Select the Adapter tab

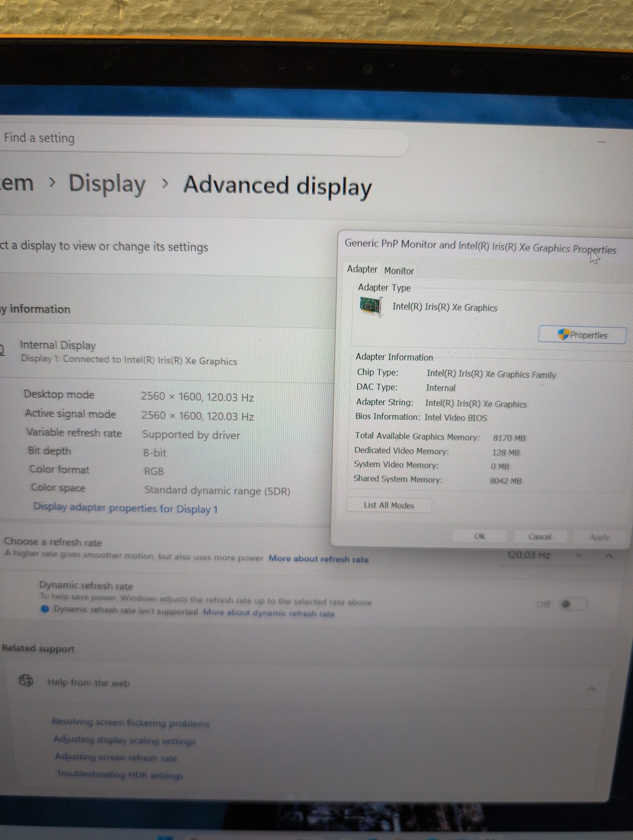(x=362, y=269)
